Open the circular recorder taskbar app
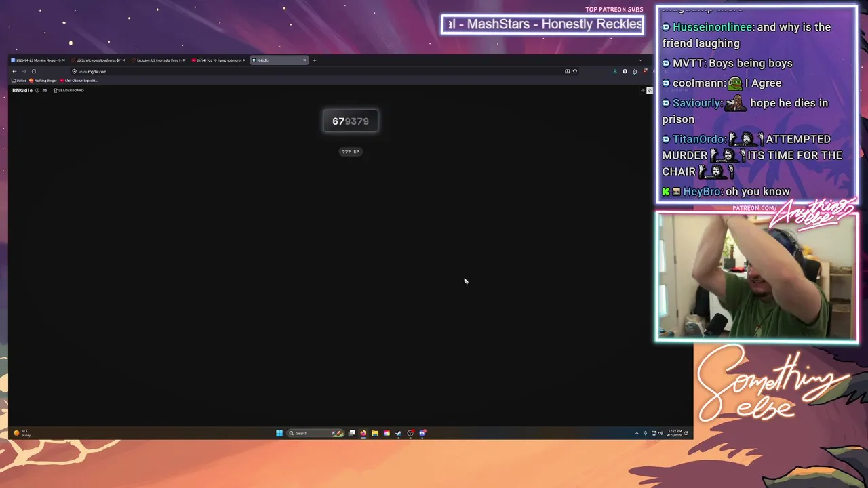The width and height of the screenshot is (868, 488). click(x=410, y=433)
